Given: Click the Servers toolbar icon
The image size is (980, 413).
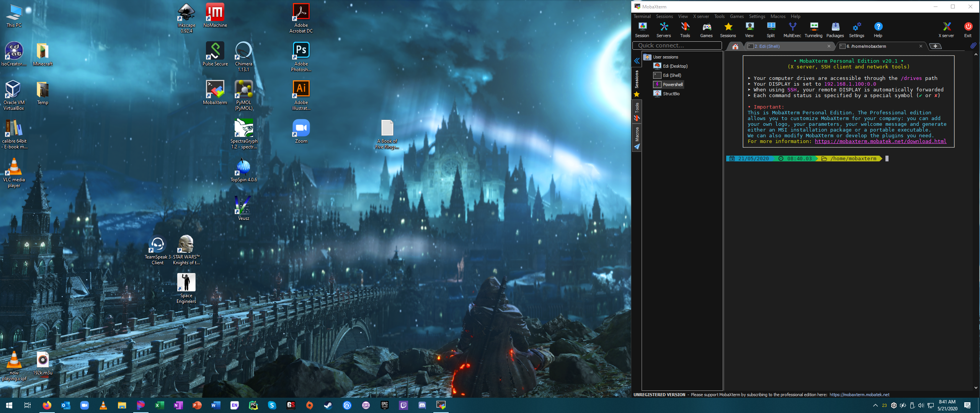Looking at the screenshot, I should pos(663,30).
